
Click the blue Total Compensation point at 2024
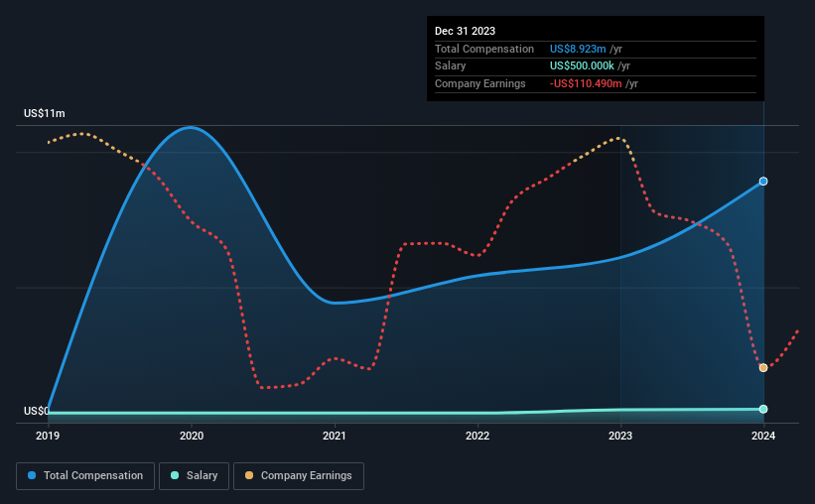click(x=763, y=182)
